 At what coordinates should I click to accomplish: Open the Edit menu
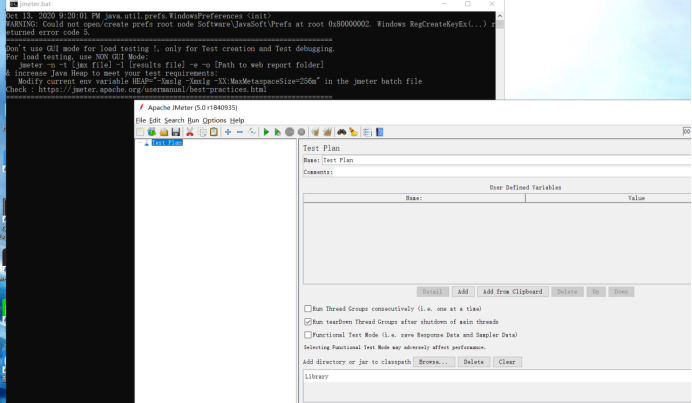click(x=155, y=120)
